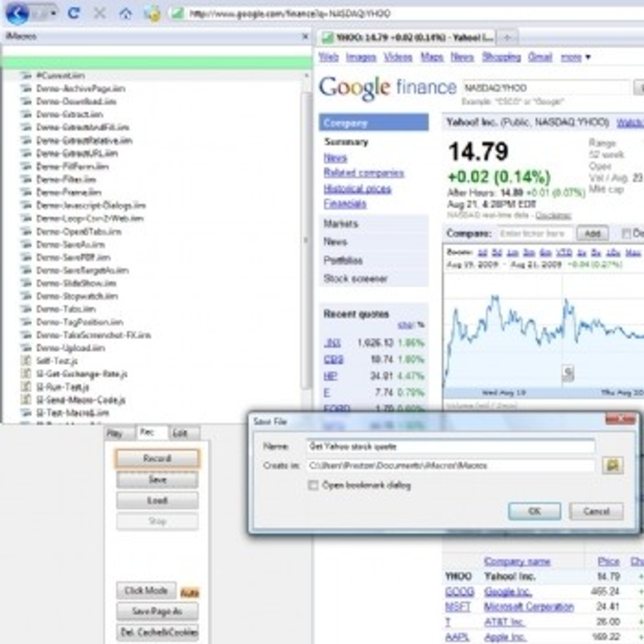Select Demo-Download.iim macro
The height and width of the screenshot is (644, 644).
(x=76, y=101)
